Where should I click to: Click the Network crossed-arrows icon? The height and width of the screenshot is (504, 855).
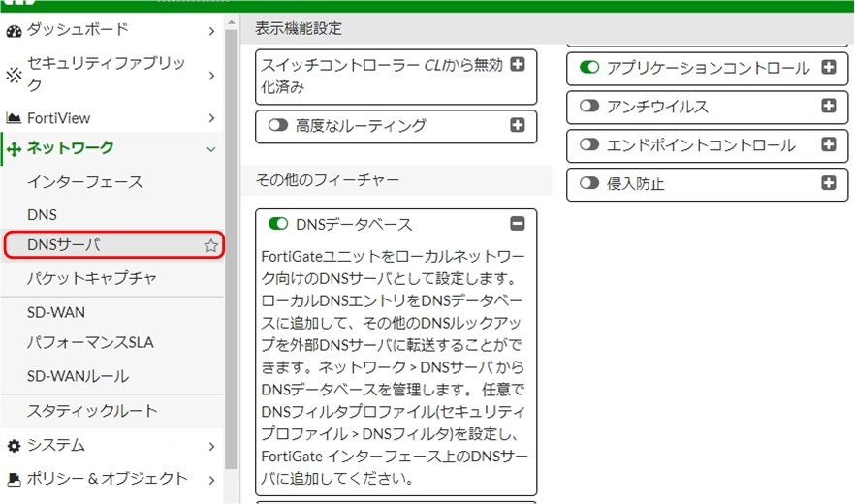pos(14,148)
